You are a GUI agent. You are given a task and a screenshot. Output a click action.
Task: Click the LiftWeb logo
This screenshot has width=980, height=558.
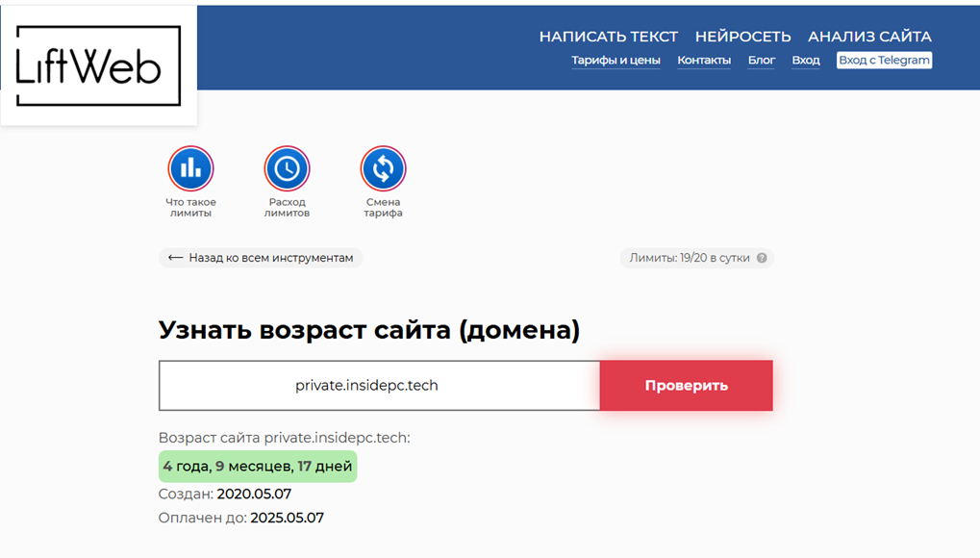tap(98, 65)
